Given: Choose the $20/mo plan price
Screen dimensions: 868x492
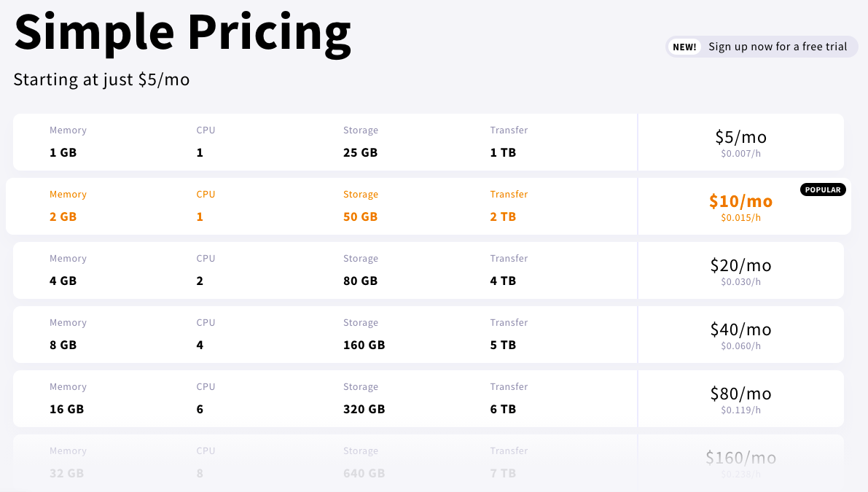Looking at the screenshot, I should click(740, 265).
